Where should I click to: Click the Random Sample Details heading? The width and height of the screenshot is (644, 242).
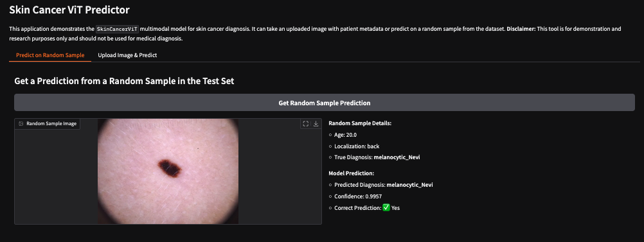tap(360, 123)
